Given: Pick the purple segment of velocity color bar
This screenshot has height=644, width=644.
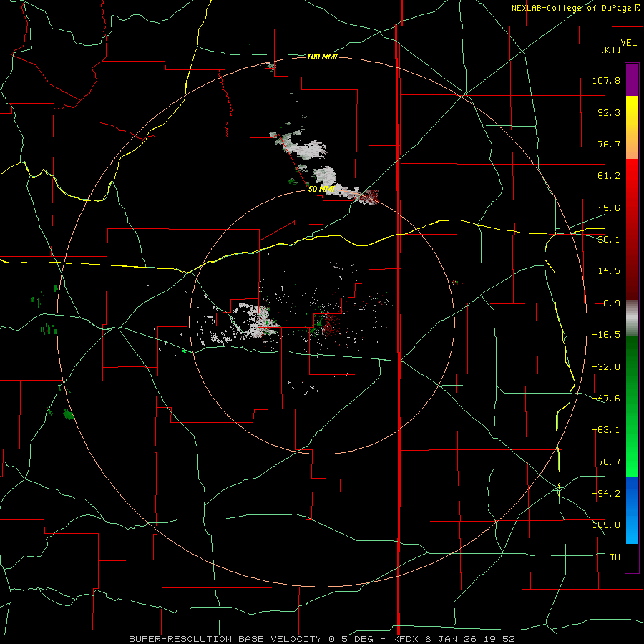Looking at the screenshot, I should [632, 79].
